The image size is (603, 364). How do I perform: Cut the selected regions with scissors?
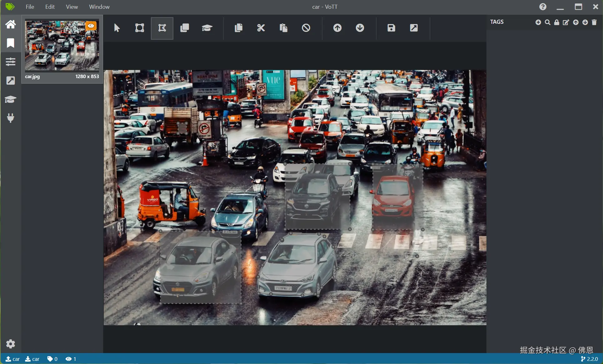click(261, 28)
